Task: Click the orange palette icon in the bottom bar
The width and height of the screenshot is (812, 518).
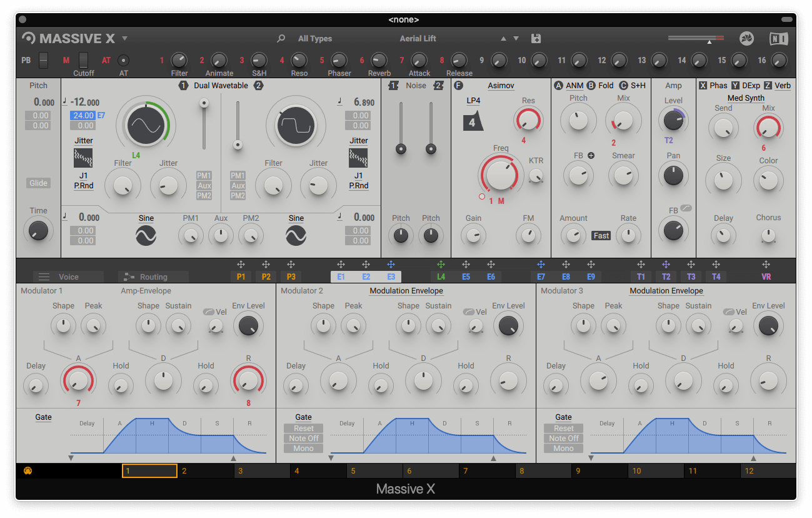Action: [x=28, y=471]
